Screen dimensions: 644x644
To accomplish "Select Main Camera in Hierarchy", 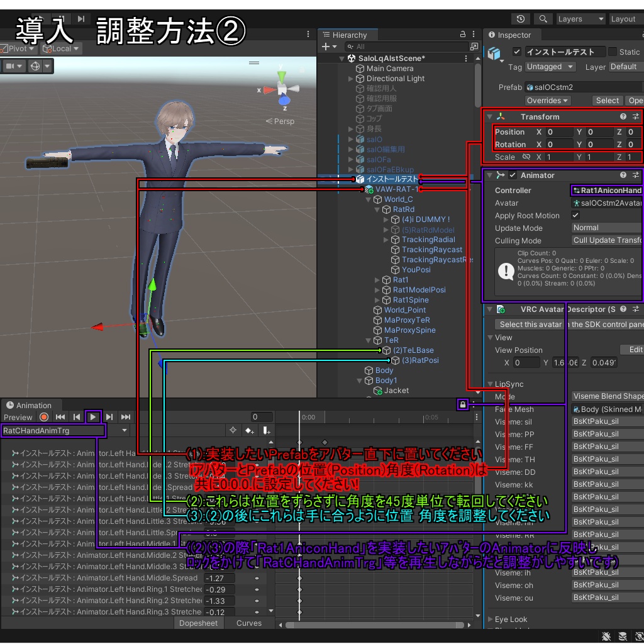I will click(x=390, y=69).
